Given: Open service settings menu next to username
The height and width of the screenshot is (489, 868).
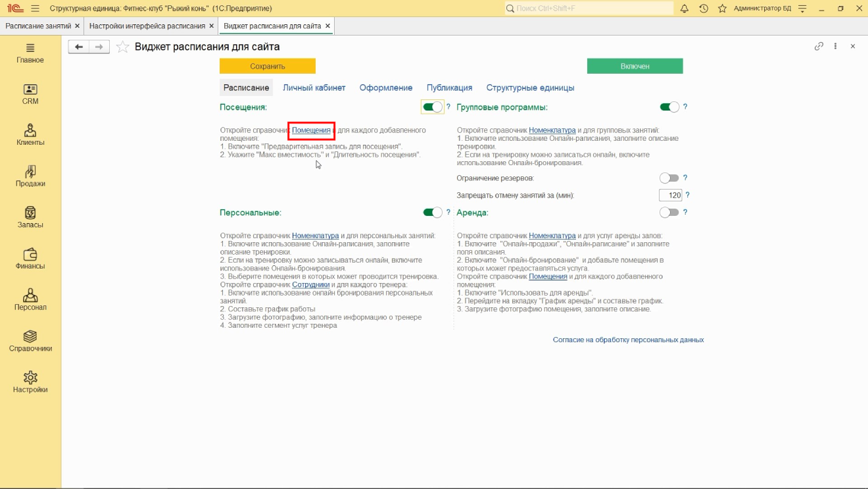Looking at the screenshot, I should tap(802, 9).
